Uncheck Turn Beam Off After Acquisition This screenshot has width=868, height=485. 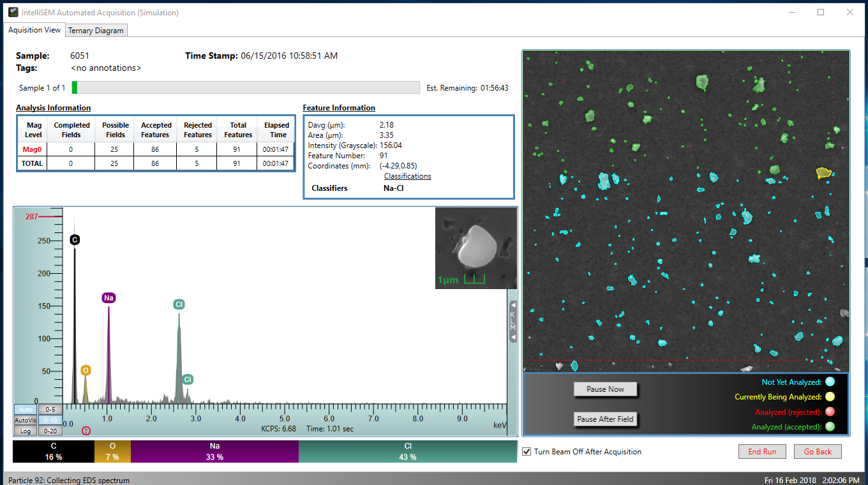[x=527, y=452]
